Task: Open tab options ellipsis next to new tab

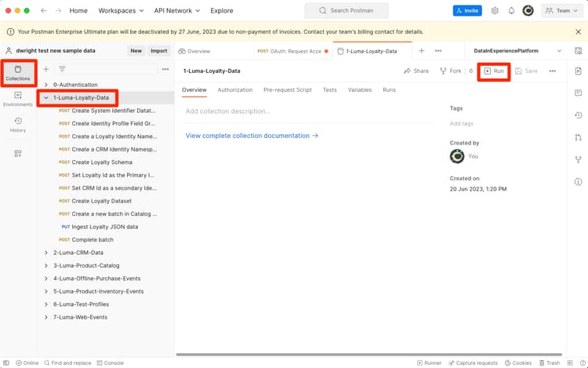Action: point(438,51)
